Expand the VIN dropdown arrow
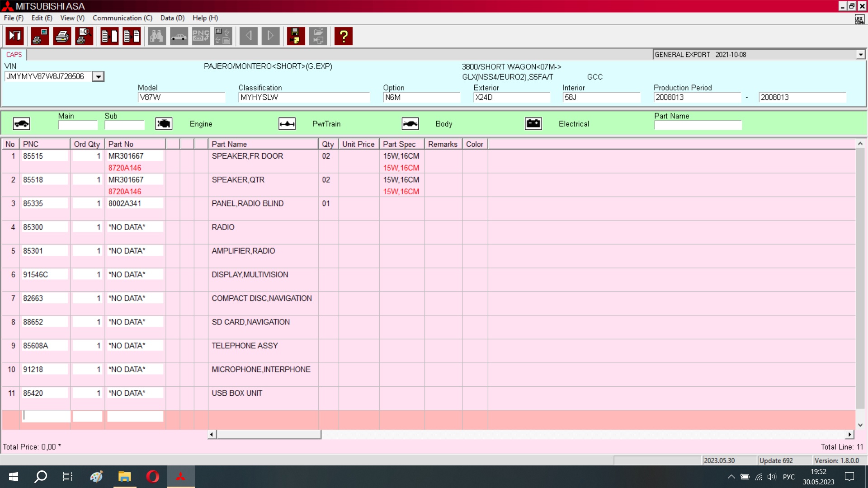The image size is (868, 488). coord(98,77)
